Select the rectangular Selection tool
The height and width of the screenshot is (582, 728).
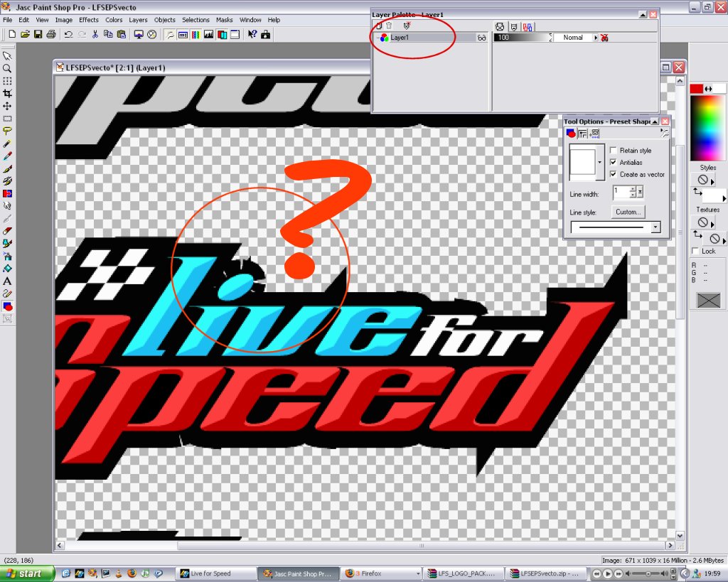7,119
